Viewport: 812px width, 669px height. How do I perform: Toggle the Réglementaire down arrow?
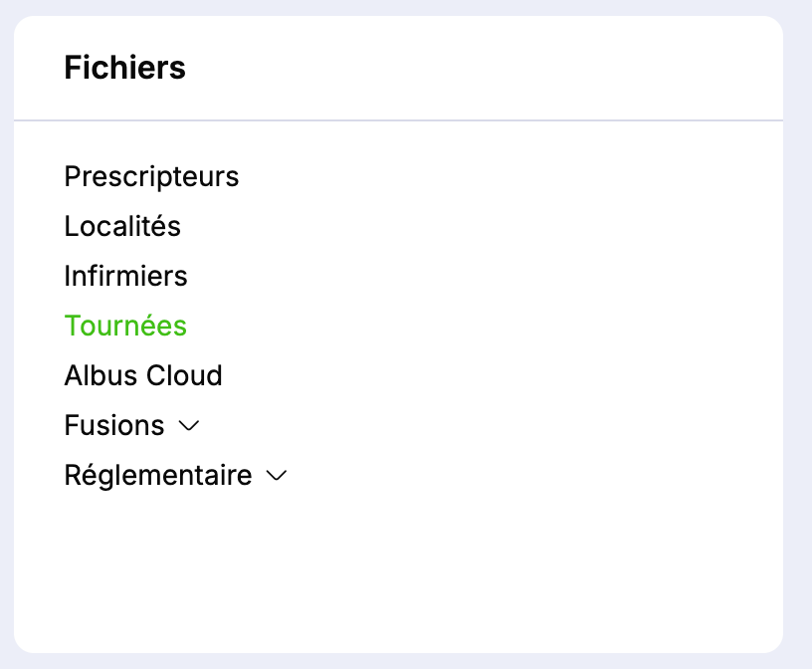click(x=277, y=476)
